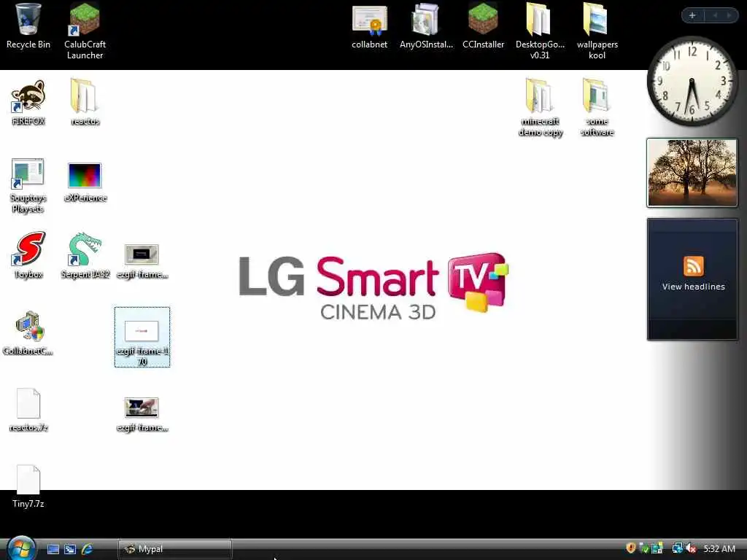The height and width of the screenshot is (560, 747).
Task: Select the ezgif-frame file with hand thumbnail
Action: 142,414
